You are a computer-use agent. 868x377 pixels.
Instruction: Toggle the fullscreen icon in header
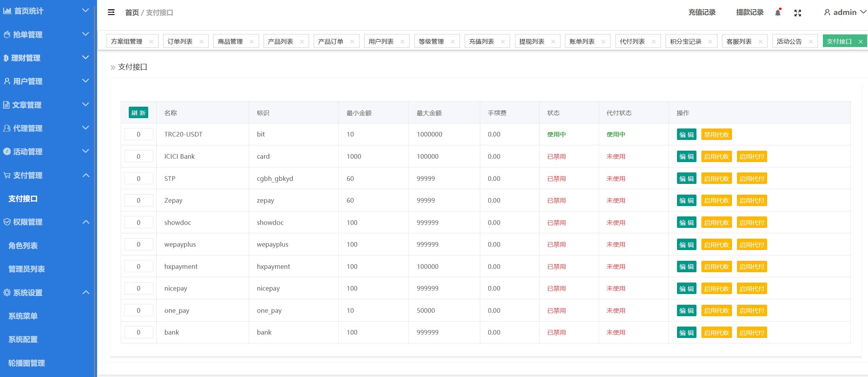click(x=798, y=13)
